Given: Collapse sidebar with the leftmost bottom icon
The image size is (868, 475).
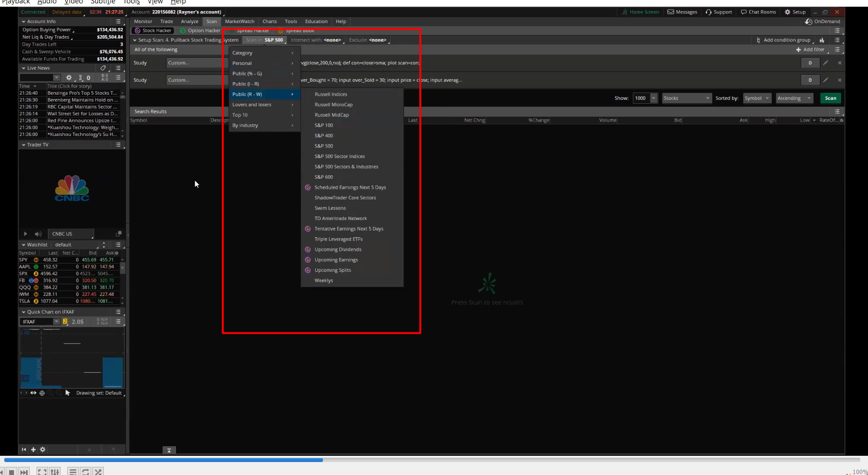Looking at the screenshot, I should [x=24, y=450].
